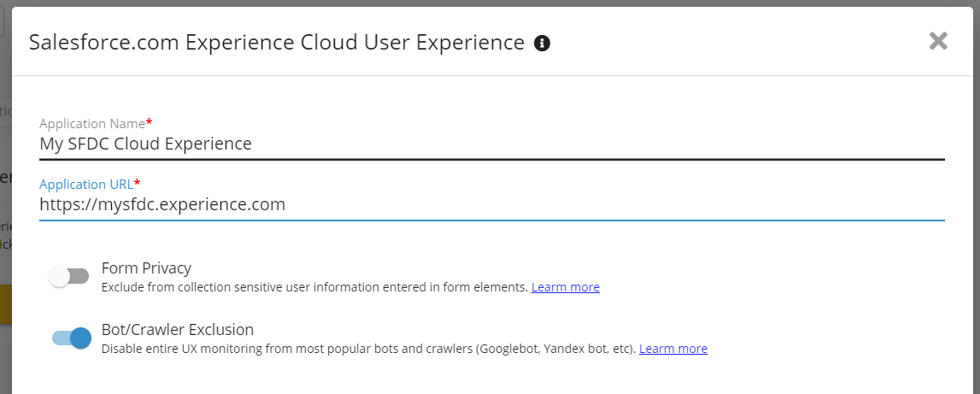Click the Bot/Crawler Exclusion heading text

(x=177, y=329)
